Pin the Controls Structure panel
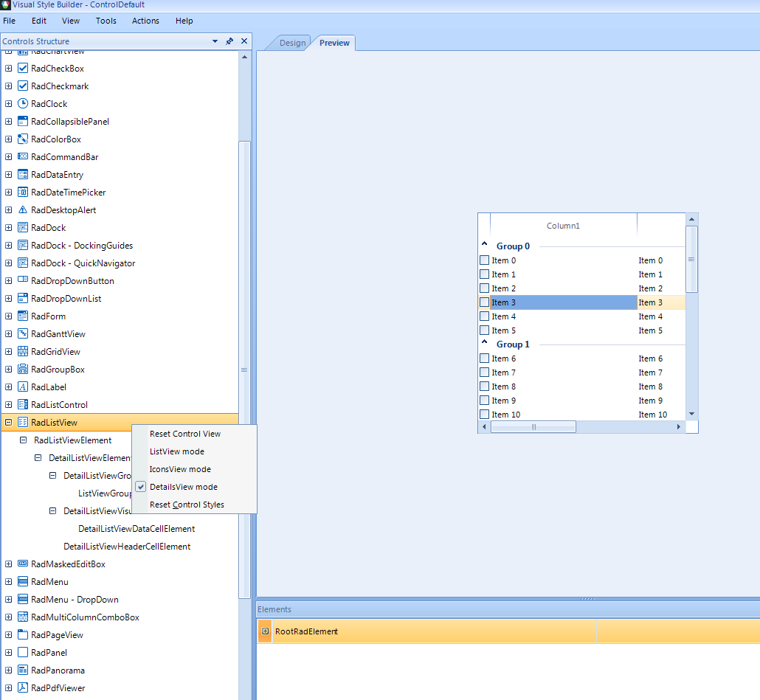This screenshot has width=760, height=700. pos(229,41)
